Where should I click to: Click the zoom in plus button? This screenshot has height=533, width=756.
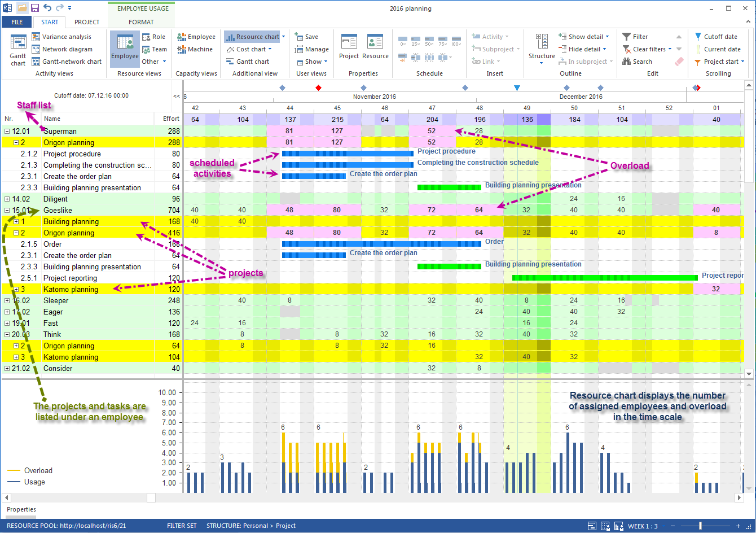(738, 526)
